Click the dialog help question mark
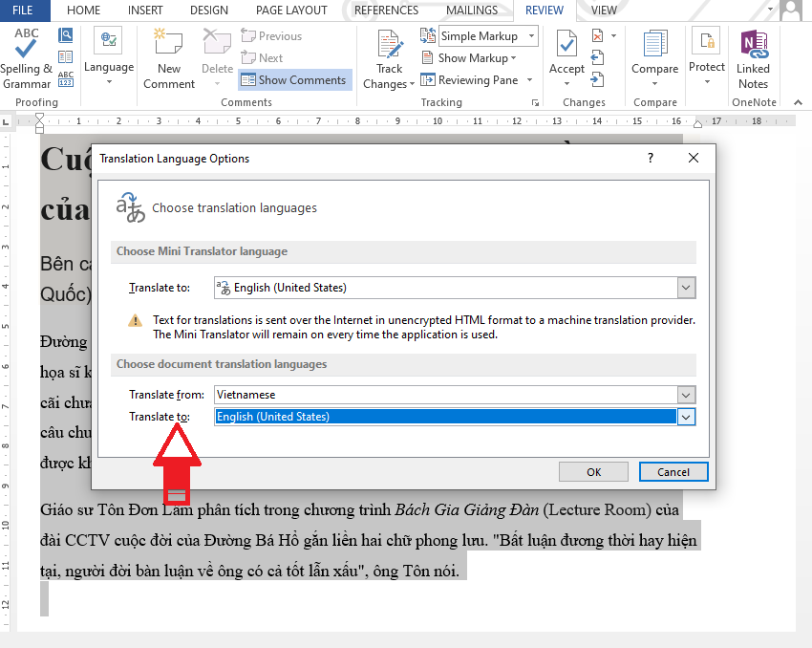The image size is (812, 648). point(651,158)
